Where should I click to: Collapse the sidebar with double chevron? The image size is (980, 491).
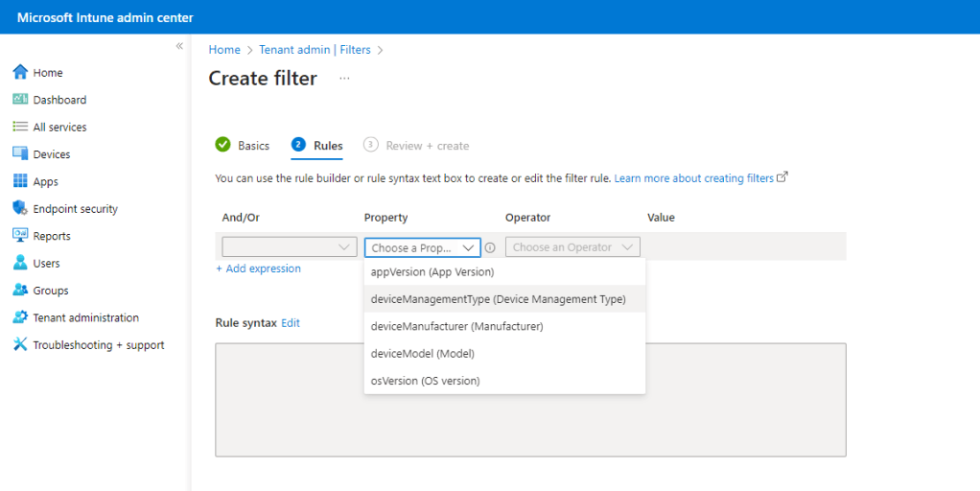point(179,47)
